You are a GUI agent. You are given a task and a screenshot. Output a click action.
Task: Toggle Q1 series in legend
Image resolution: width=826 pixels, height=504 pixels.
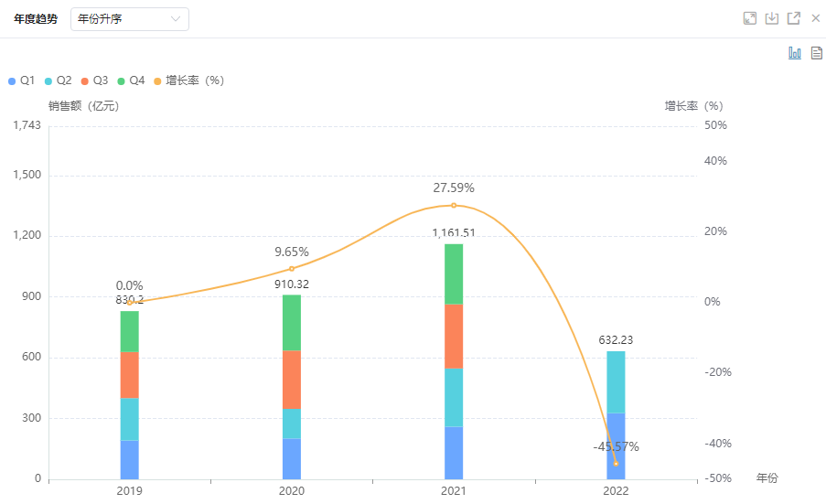22,80
